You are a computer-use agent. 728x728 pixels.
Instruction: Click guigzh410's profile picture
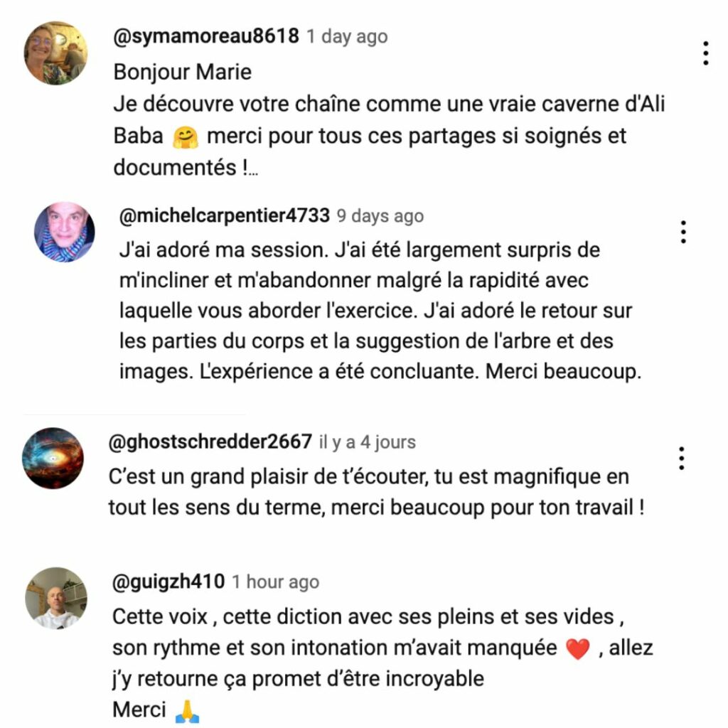point(56,598)
